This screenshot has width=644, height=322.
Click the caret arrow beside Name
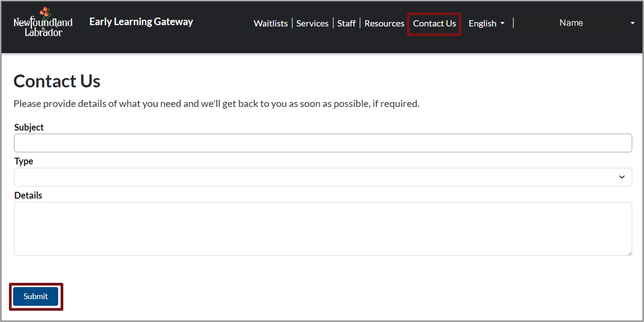(x=632, y=23)
